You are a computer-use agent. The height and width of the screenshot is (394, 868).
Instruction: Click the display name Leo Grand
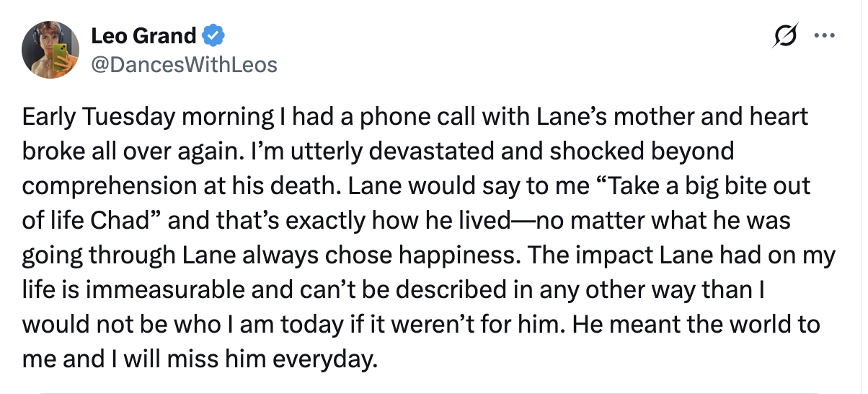coord(143,35)
